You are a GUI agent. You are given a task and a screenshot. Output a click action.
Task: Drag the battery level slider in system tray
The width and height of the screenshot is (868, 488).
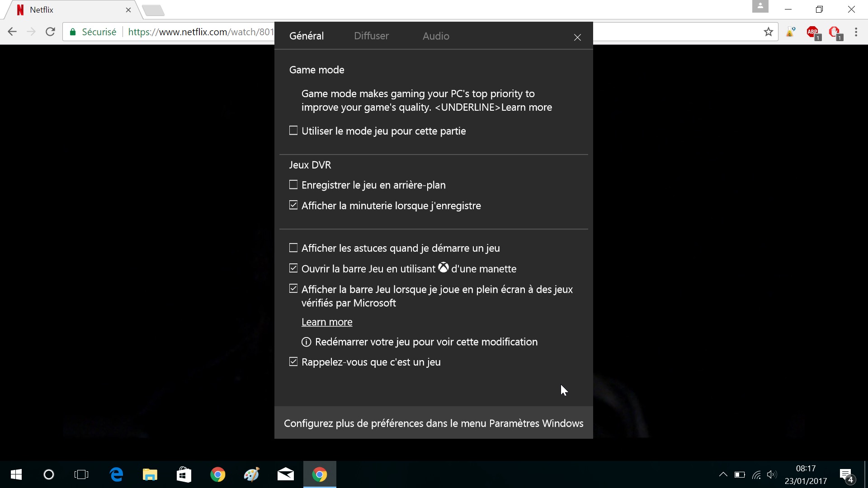(739, 474)
